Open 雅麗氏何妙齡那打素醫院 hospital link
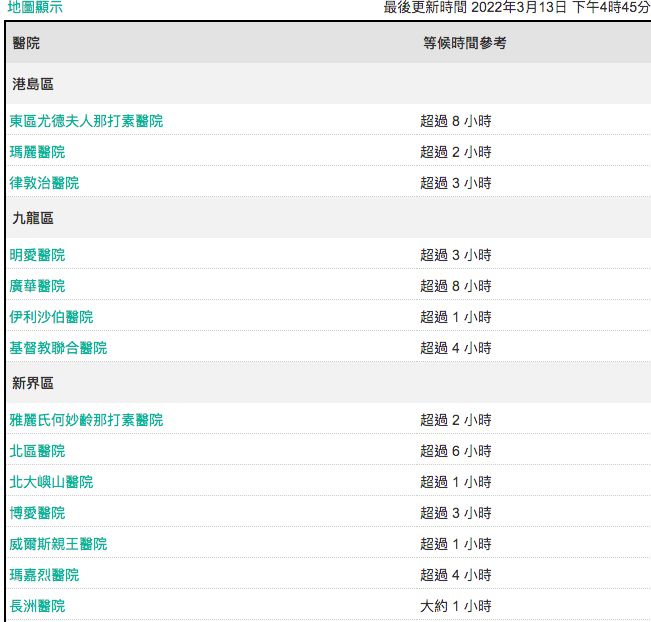The height and width of the screenshot is (622, 651). tap(86, 420)
